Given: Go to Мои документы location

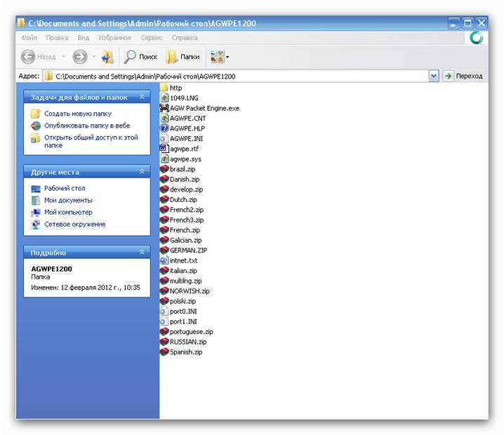Looking at the screenshot, I should (68, 200).
